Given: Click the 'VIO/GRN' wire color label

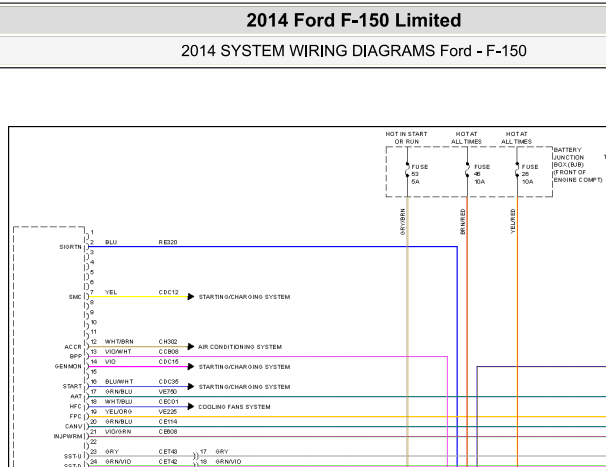Looking at the screenshot, I should pos(118,432).
